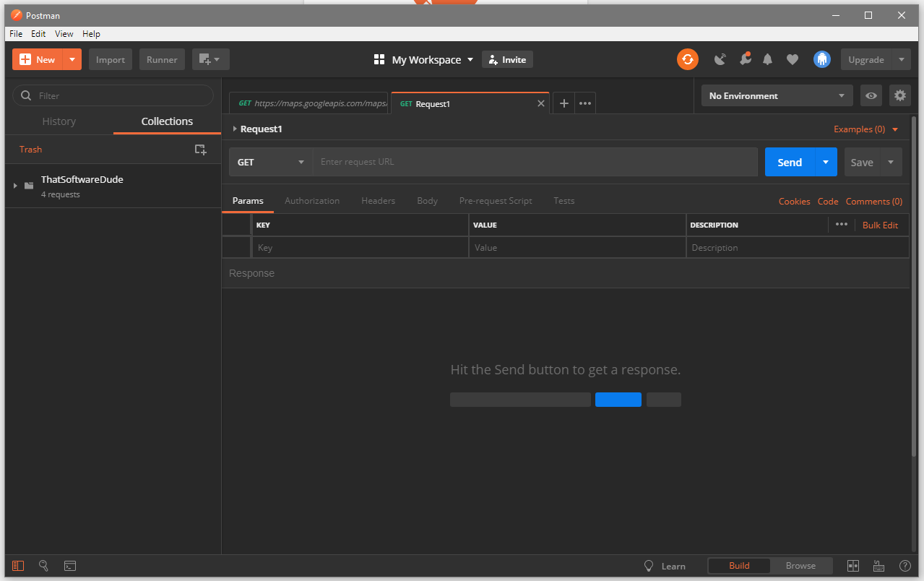924x581 pixels.
Task: Open the Examples (0) dropdown
Action: tap(865, 129)
